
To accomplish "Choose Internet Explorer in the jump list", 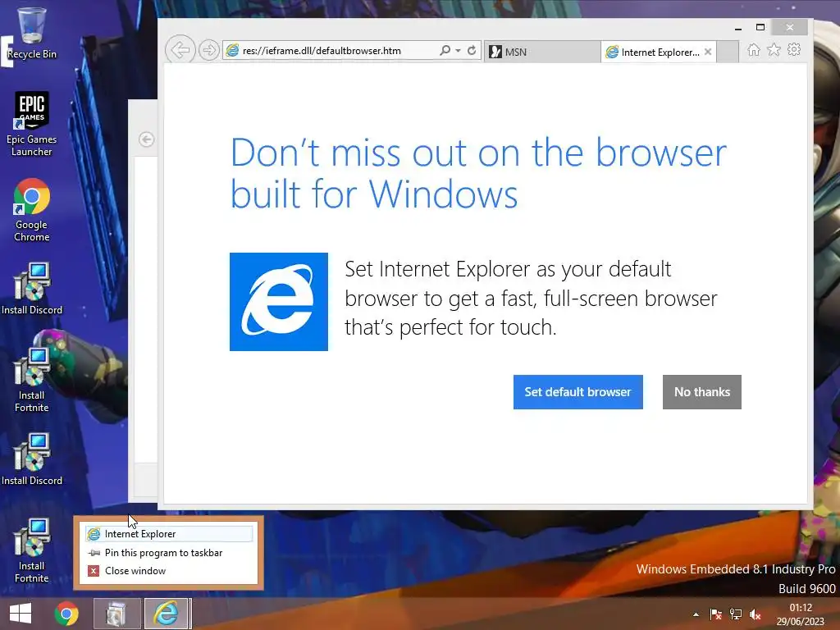I will click(x=169, y=533).
